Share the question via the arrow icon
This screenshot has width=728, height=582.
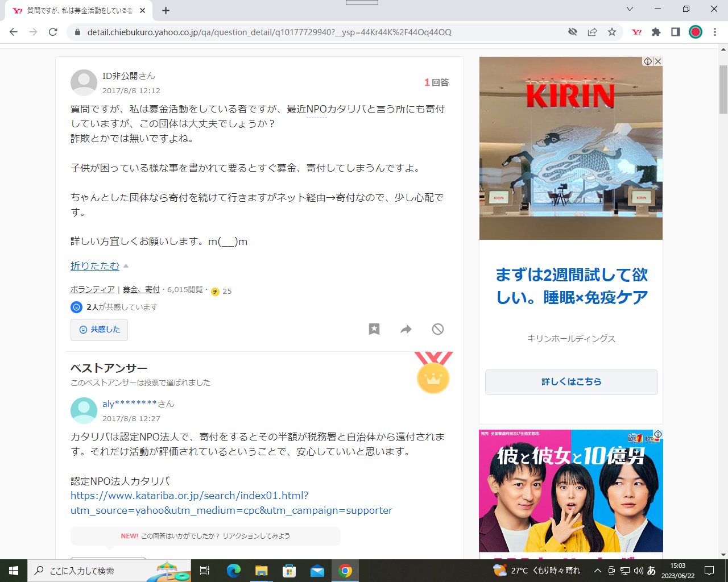tap(406, 329)
